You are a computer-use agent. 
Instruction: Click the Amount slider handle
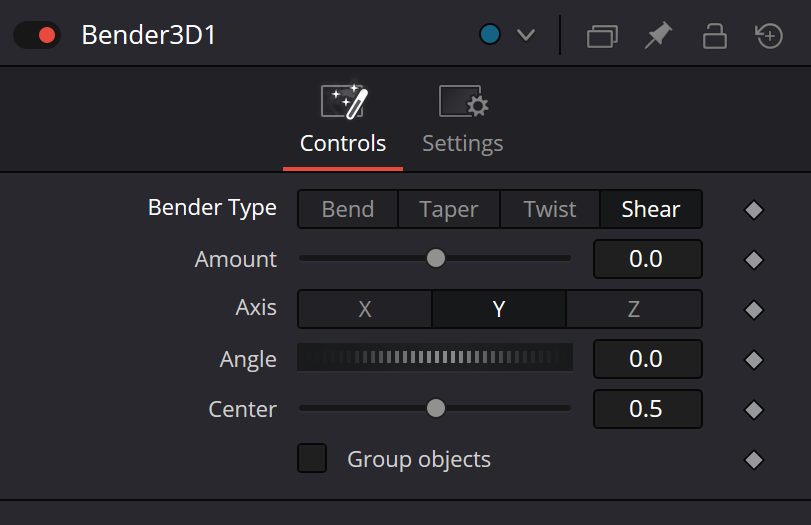[x=435, y=258]
